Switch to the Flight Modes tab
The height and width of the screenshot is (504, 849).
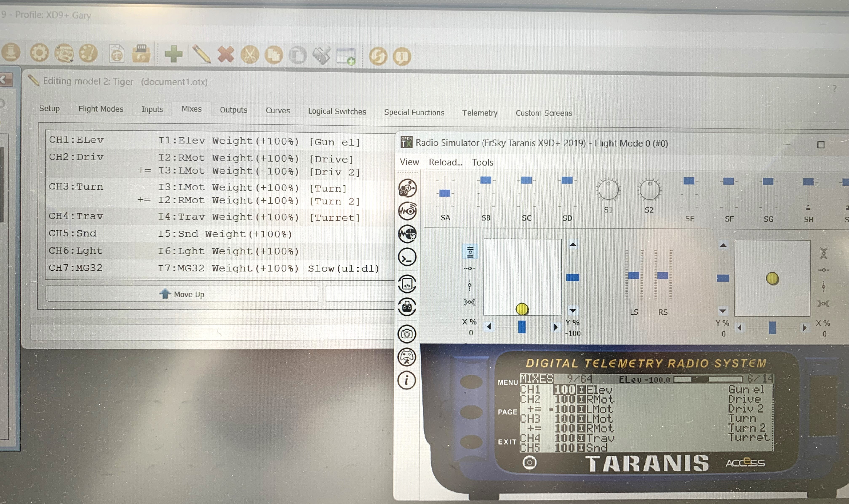click(101, 109)
